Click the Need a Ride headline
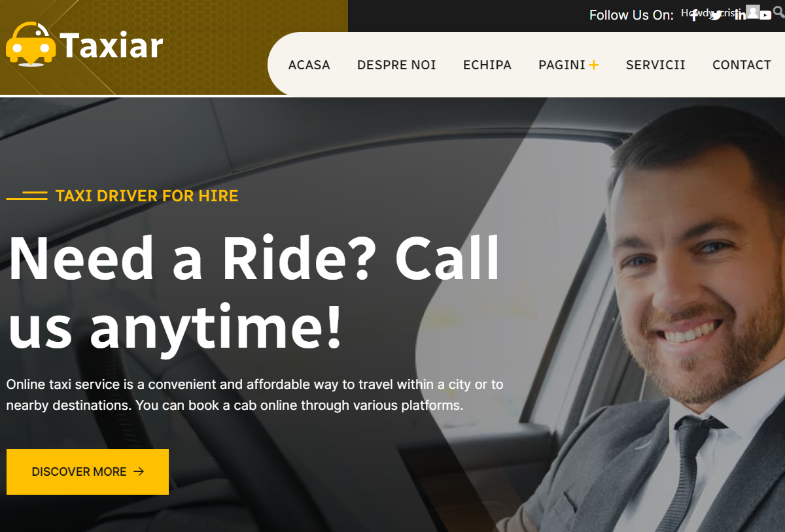Screen dimensions: 785x532 tap(254, 291)
